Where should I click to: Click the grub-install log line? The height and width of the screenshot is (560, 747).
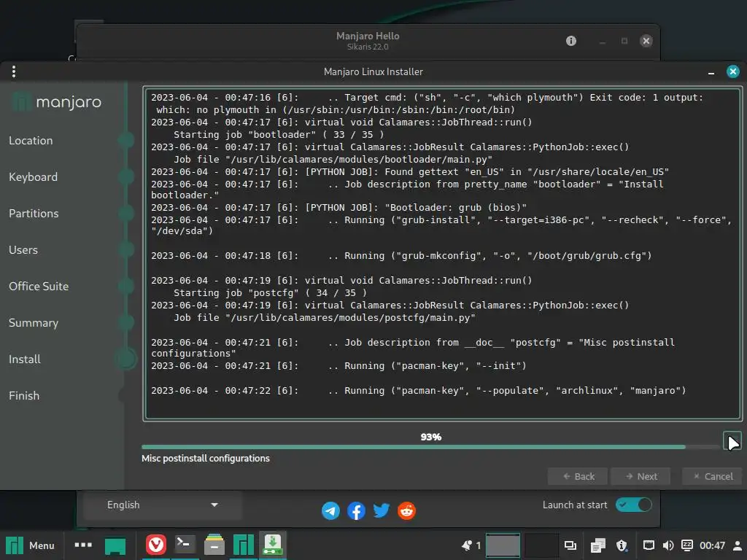[441, 225]
